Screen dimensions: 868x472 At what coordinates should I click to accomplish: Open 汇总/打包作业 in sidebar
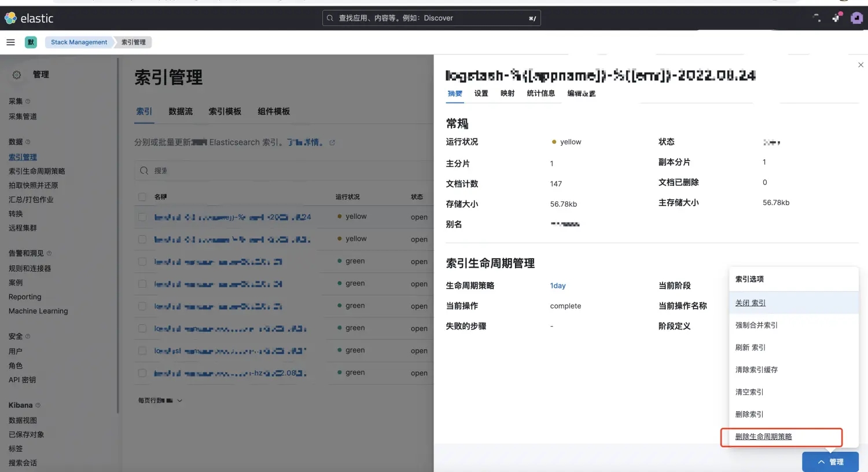click(31, 200)
